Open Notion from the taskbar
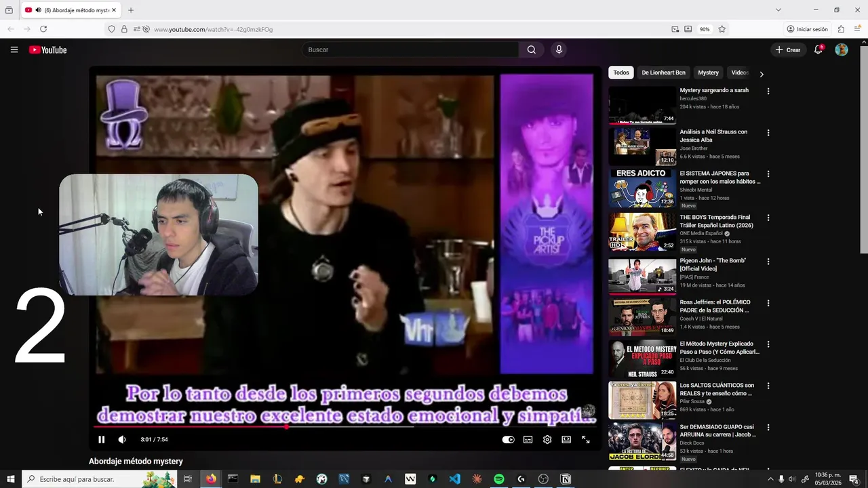Image resolution: width=868 pixels, height=488 pixels. [x=566, y=479]
